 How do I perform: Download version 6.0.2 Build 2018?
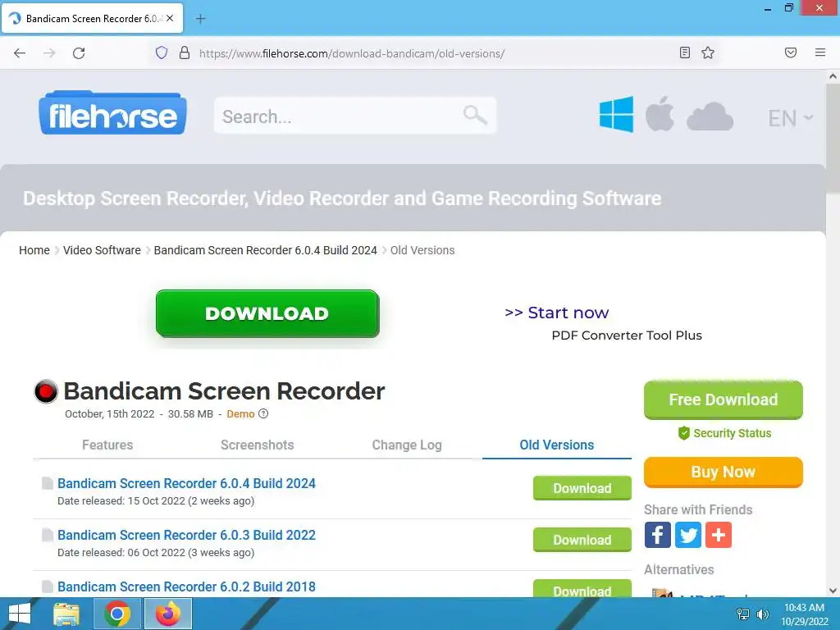(x=582, y=589)
